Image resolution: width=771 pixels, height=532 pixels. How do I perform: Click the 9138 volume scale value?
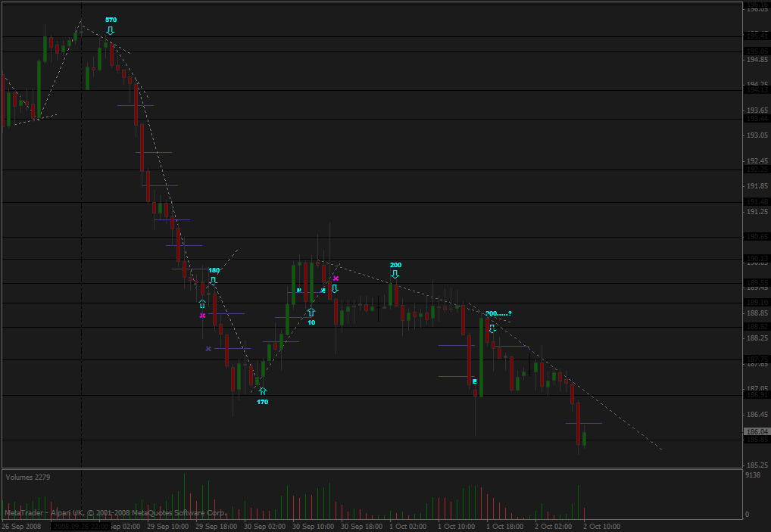point(753,475)
